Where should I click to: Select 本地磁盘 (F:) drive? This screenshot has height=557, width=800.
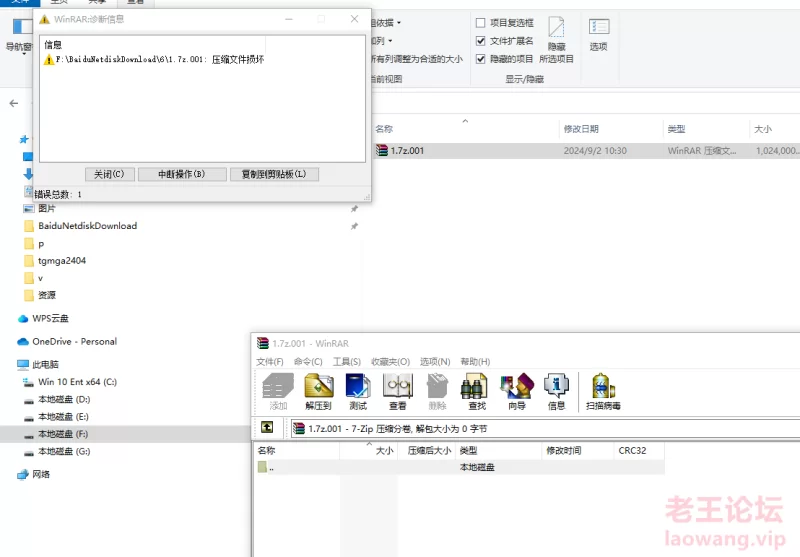point(56,434)
